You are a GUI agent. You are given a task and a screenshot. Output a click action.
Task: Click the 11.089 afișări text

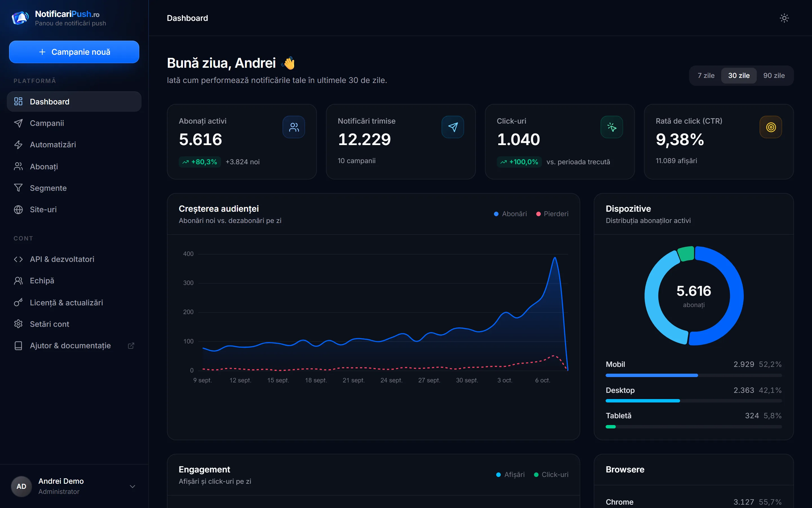676,161
